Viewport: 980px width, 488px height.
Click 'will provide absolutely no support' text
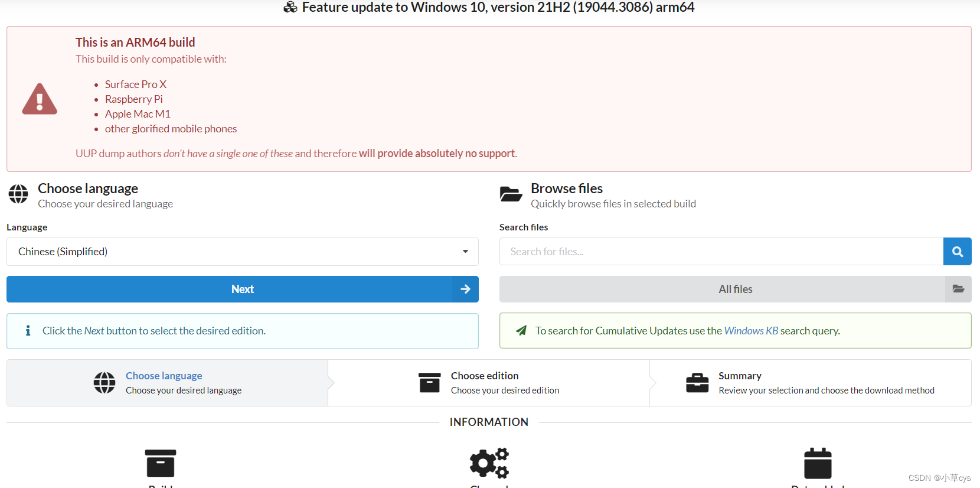437,154
